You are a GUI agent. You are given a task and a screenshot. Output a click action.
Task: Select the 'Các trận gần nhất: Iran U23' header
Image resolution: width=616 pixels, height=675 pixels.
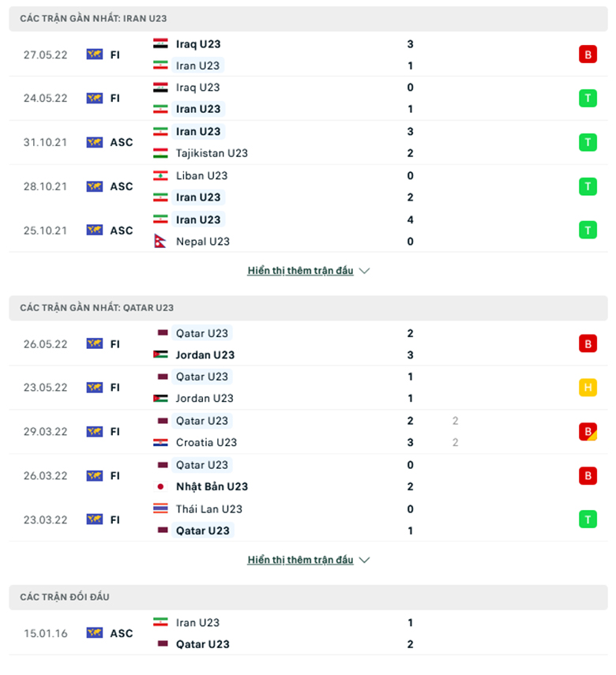pos(308,18)
